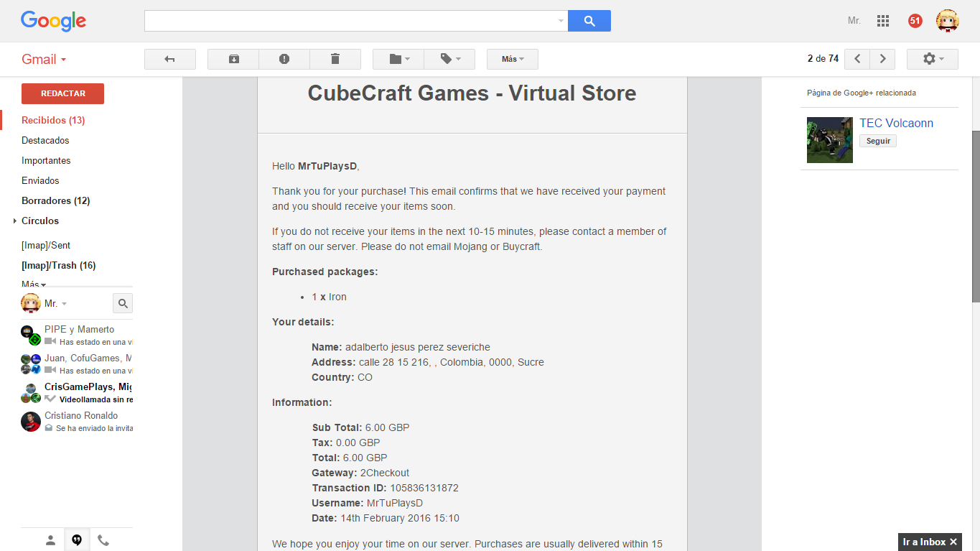Open the PIPE y Mamerto conversation
This screenshot has width=980, height=551.
(x=76, y=335)
